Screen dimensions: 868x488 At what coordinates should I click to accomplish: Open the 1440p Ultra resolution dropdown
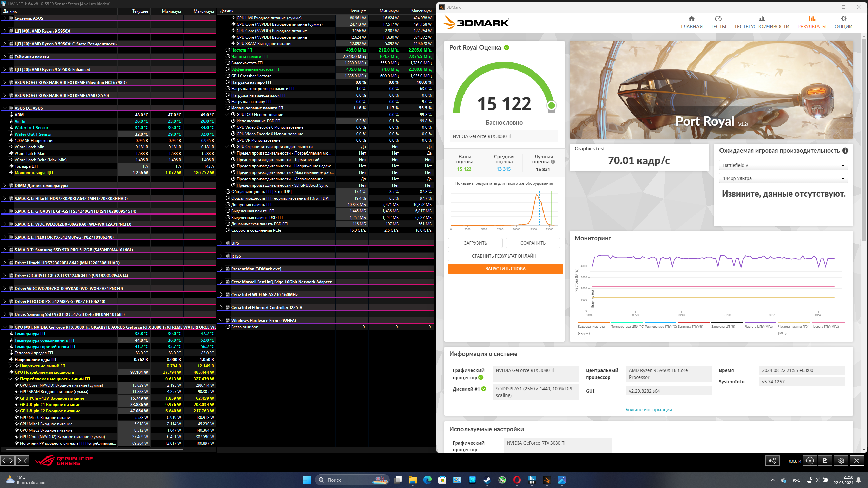(783, 178)
